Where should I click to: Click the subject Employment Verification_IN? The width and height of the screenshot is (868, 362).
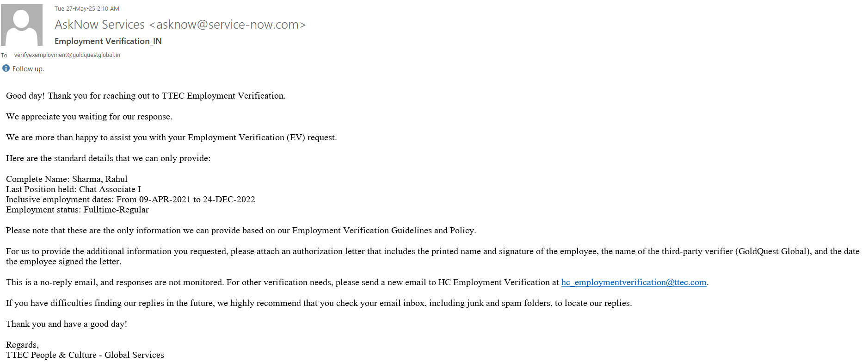coord(108,41)
